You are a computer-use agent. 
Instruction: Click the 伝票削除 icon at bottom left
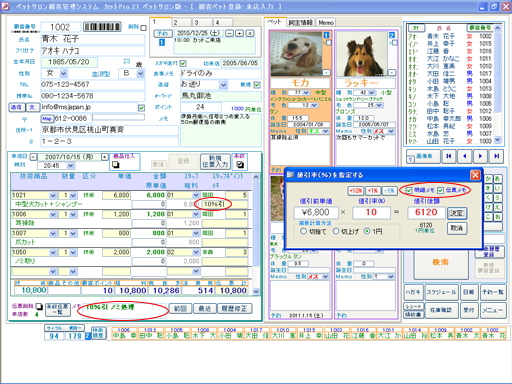tap(39, 306)
